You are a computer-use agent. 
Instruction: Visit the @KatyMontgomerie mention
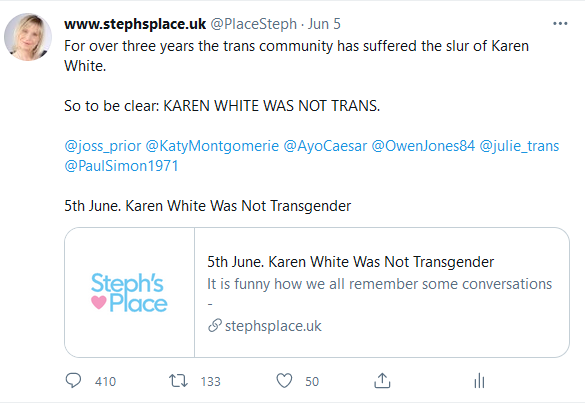tap(212, 146)
